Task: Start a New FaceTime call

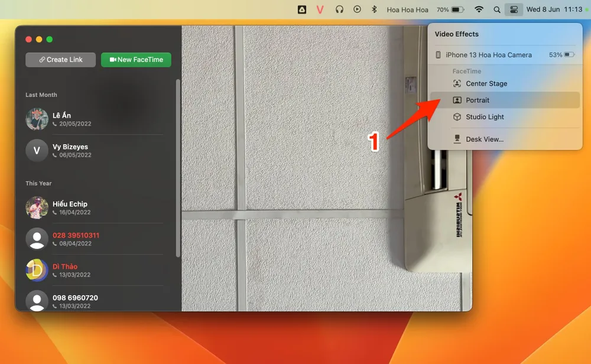Action: click(x=136, y=60)
